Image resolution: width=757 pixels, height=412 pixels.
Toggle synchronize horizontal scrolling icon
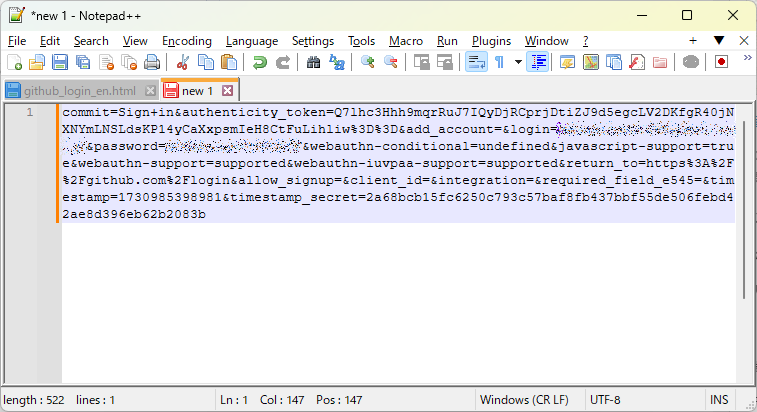click(445, 62)
